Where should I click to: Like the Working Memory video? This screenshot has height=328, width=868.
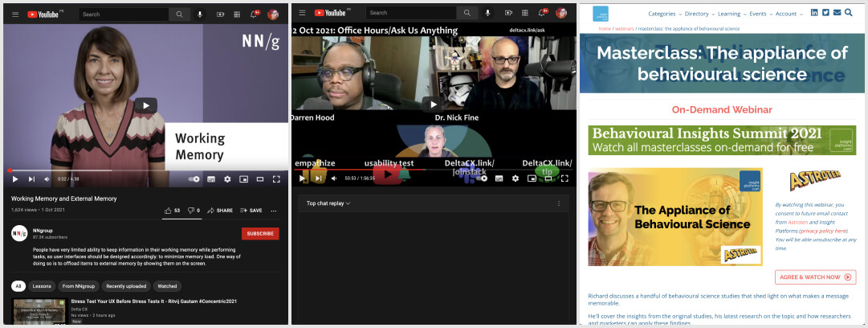(x=168, y=211)
